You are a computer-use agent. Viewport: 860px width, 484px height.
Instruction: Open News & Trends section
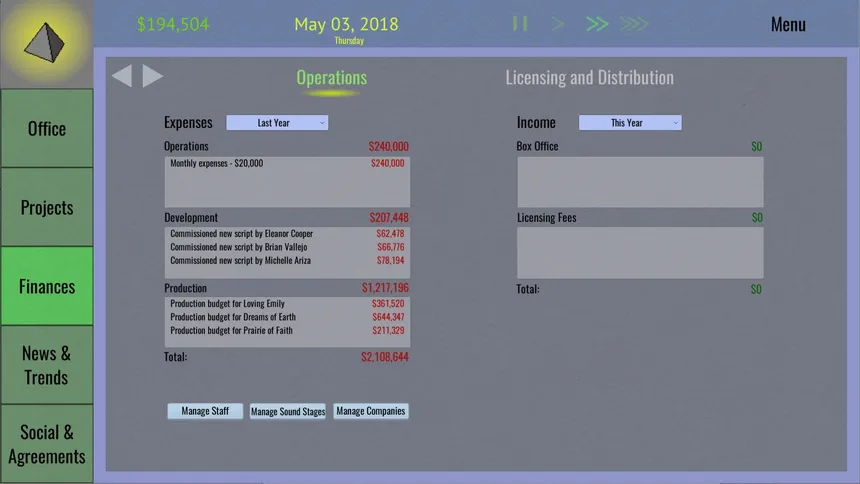[47, 365]
